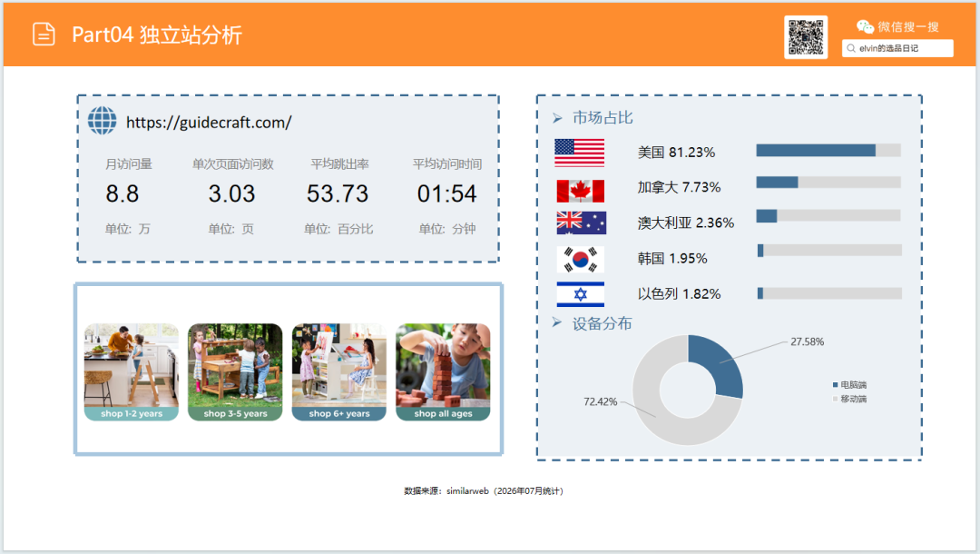Click the Canada flag icon
Viewport: 980px width, 554px height.
(580, 192)
